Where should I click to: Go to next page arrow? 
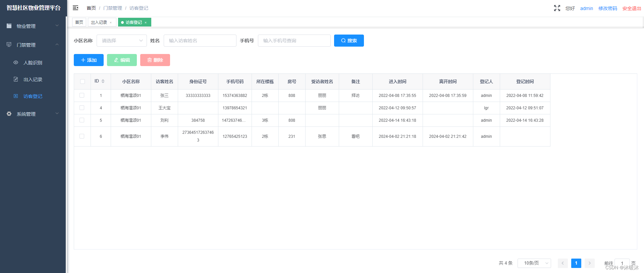pos(590,263)
